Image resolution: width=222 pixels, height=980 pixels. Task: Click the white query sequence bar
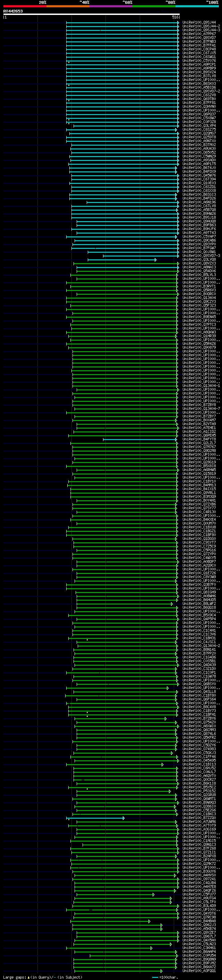pyautogui.click(x=92, y=15)
